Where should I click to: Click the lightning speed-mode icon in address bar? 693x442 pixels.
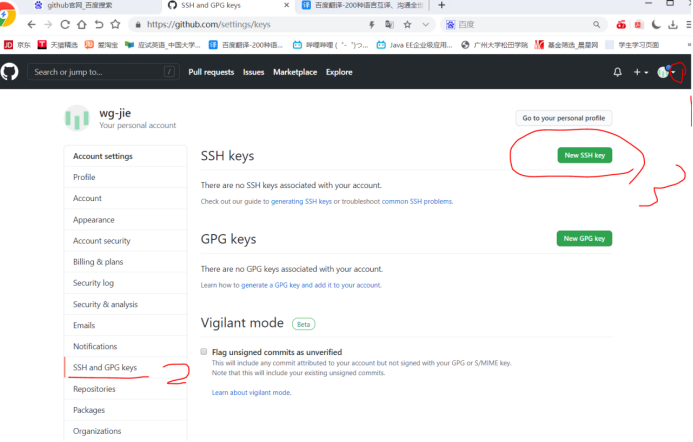tap(372, 25)
